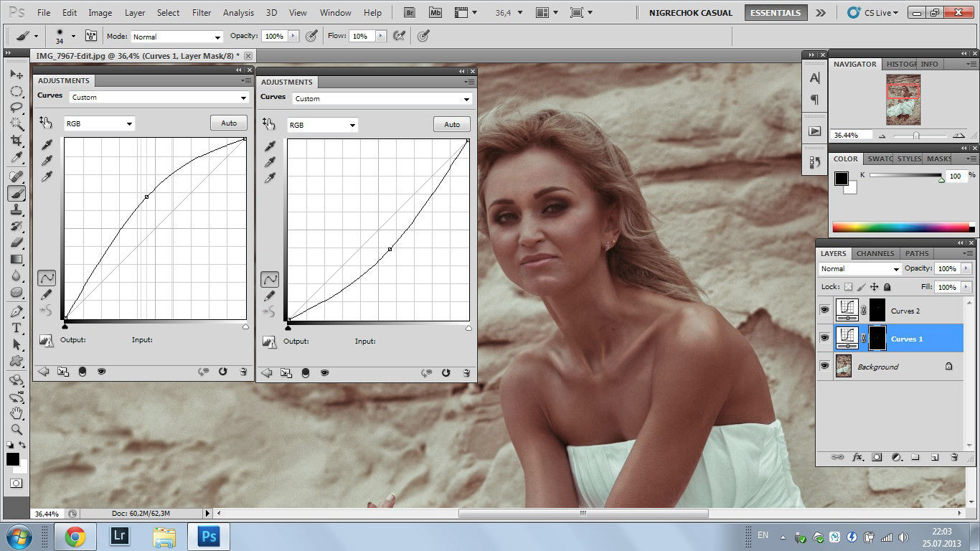Click the Delete layer trash icon

tap(954, 457)
